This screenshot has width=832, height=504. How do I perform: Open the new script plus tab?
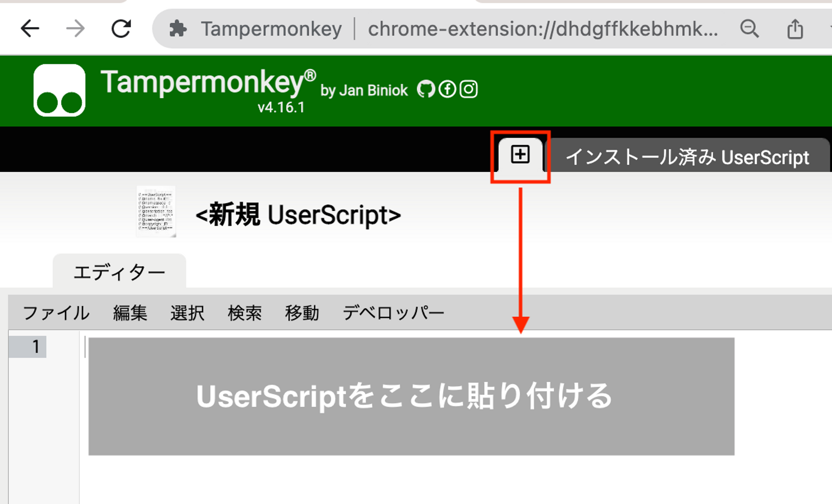pyautogui.click(x=520, y=155)
